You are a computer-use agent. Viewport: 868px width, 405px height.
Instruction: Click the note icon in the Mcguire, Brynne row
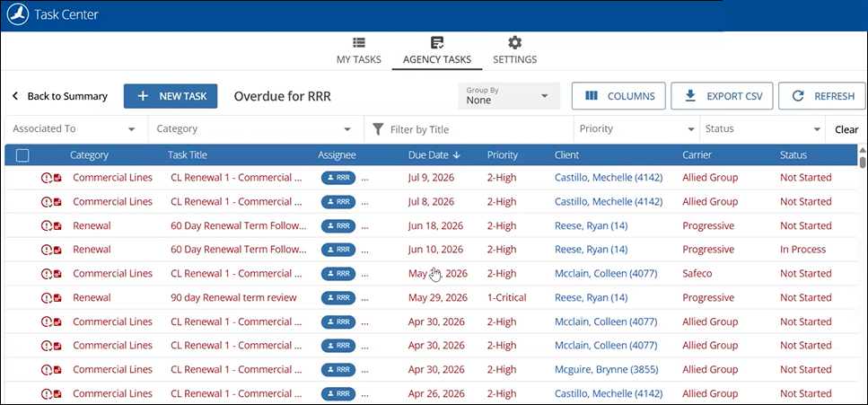pos(57,370)
